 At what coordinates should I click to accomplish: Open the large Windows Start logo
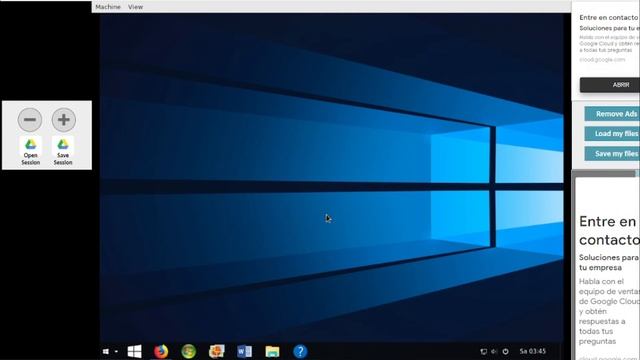click(134, 351)
